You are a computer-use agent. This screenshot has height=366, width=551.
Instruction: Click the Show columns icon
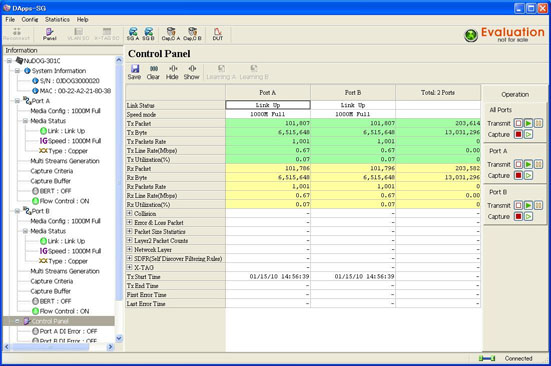coord(192,72)
